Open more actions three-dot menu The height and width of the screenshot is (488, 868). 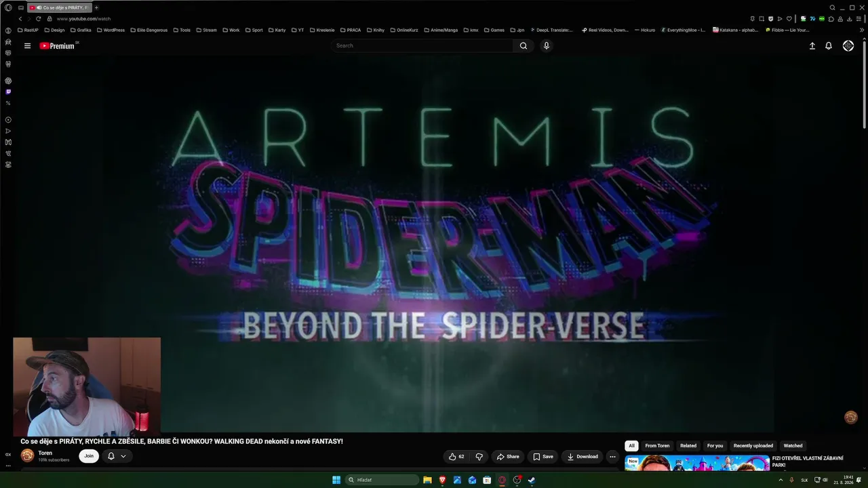[x=612, y=457]
